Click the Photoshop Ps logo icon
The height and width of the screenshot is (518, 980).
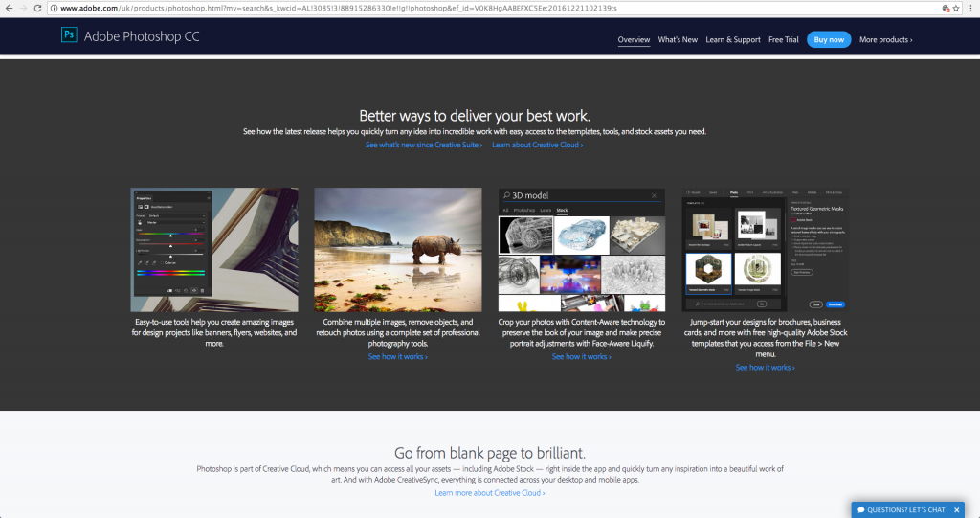tap(69, 35)
